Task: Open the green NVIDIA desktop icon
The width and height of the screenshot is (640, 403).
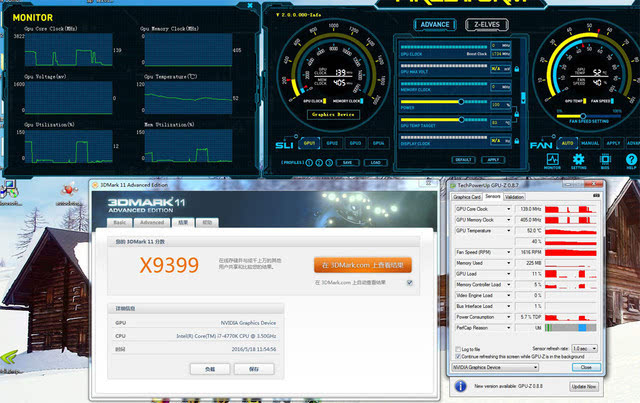Action: tap(9, 357)
